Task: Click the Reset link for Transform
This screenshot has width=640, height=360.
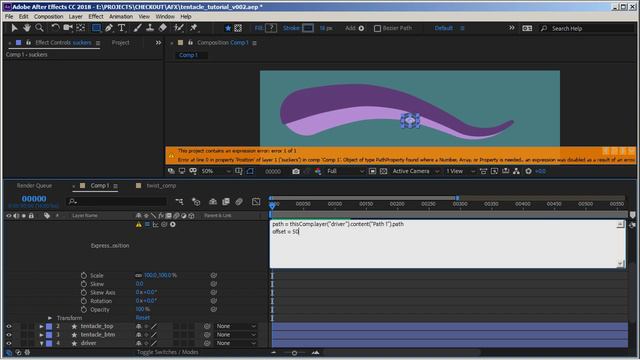Action: coord(143,318)
